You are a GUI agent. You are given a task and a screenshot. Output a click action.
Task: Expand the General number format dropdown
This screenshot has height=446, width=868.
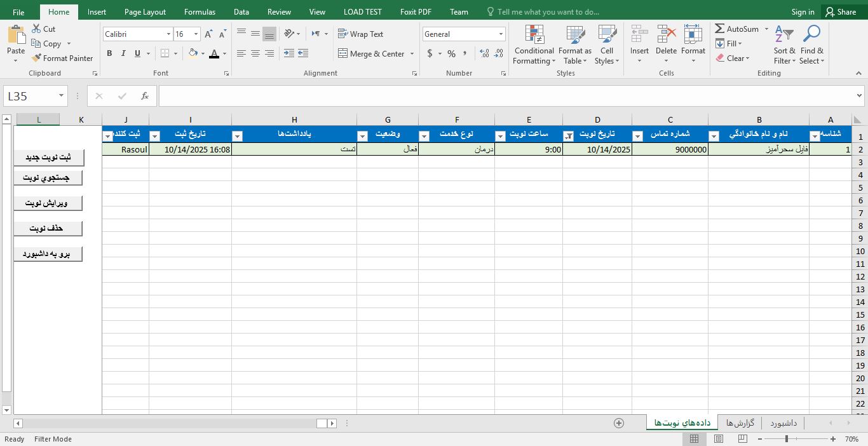point(501,34)
